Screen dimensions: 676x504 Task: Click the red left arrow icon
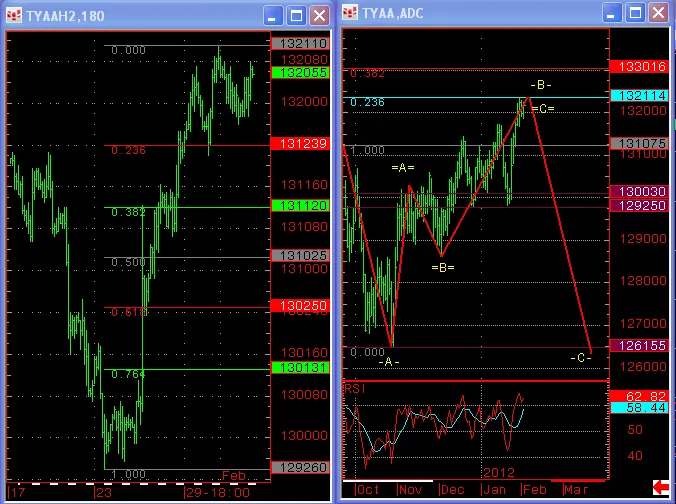click(x=661, y=487)
